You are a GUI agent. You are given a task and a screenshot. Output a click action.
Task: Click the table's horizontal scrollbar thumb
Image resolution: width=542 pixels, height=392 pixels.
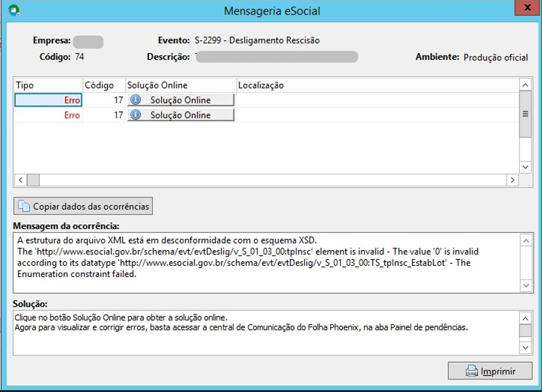[x=33, y=180]
